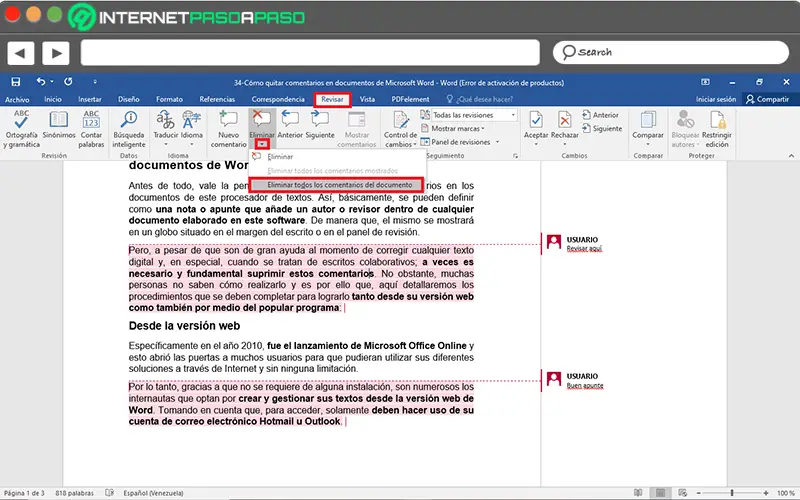Image resolution: width=800 pixels, height=500 pixels.
Task: Click the Compartir button
Action: pyautogui.click(x=767, y=99)
